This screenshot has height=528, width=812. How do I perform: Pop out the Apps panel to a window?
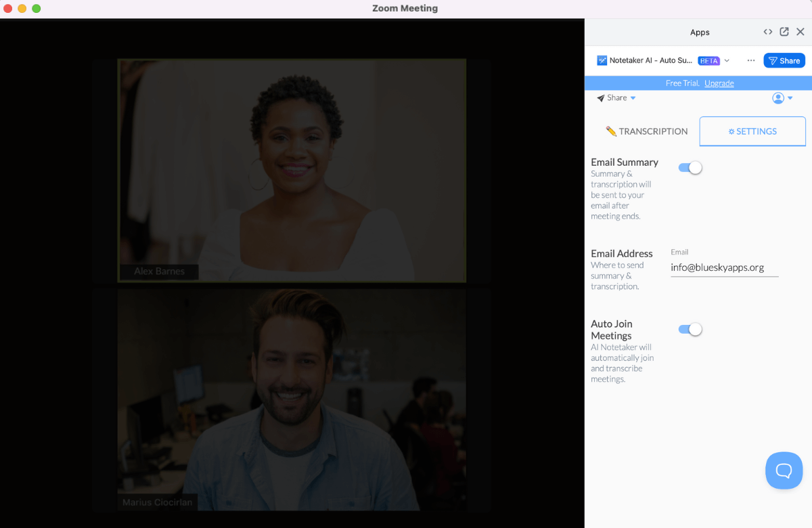tap(784, 31)
